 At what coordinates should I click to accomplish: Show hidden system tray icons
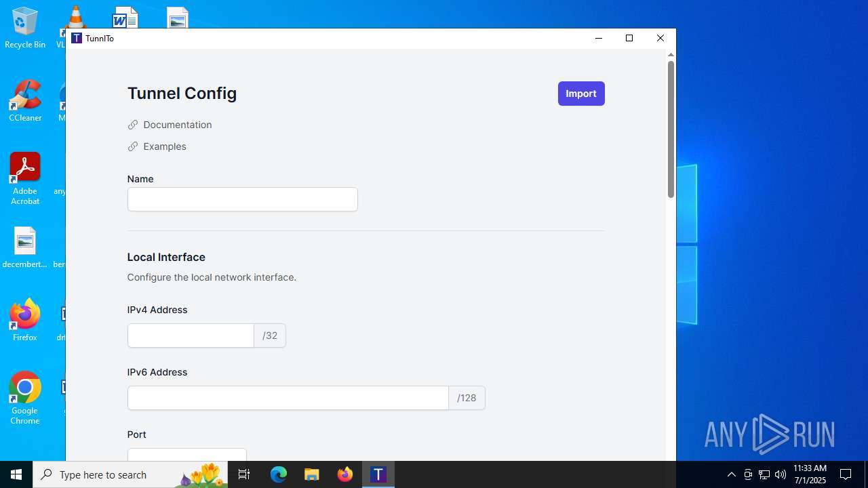[731, 474]
